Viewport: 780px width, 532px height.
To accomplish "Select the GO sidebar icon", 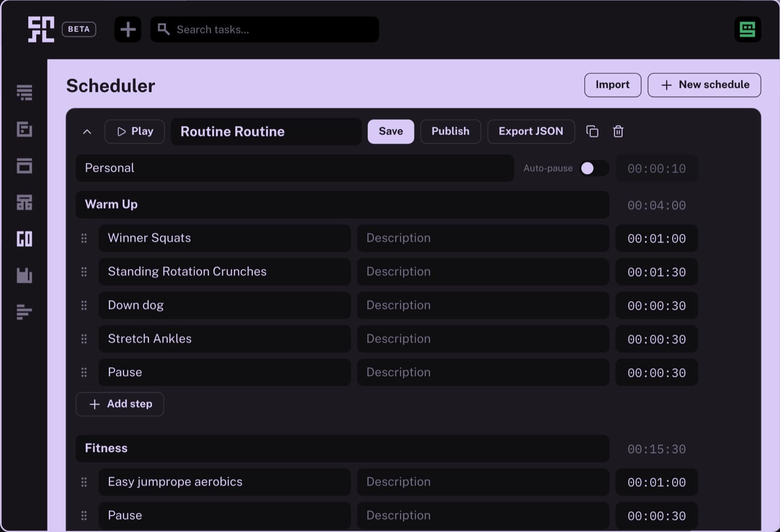I will [24, 239].
